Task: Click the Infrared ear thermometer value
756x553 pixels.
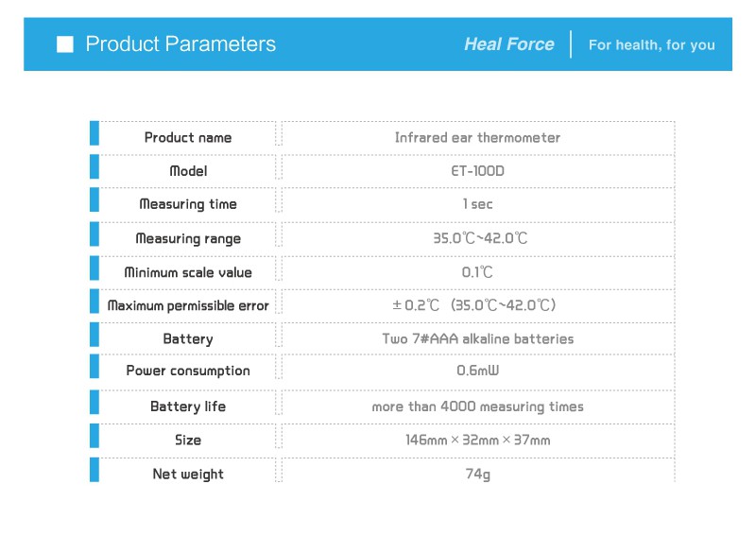Action: [477, 138]
